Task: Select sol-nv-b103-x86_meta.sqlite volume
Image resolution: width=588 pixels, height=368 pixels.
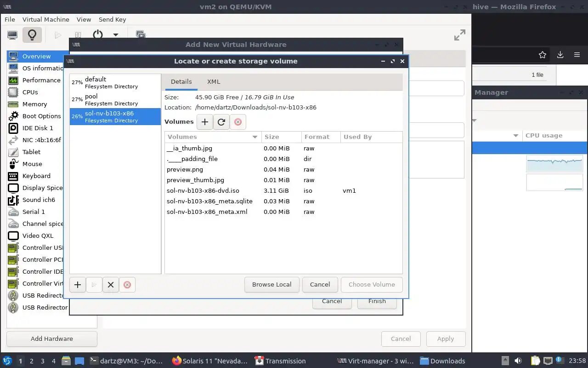Action: (283, 201)
